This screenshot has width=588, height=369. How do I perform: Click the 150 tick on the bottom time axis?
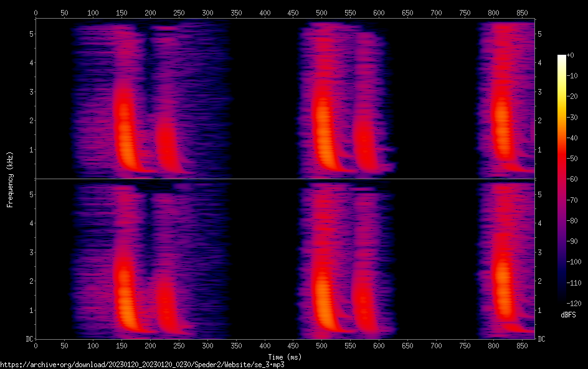coord(93,345)
